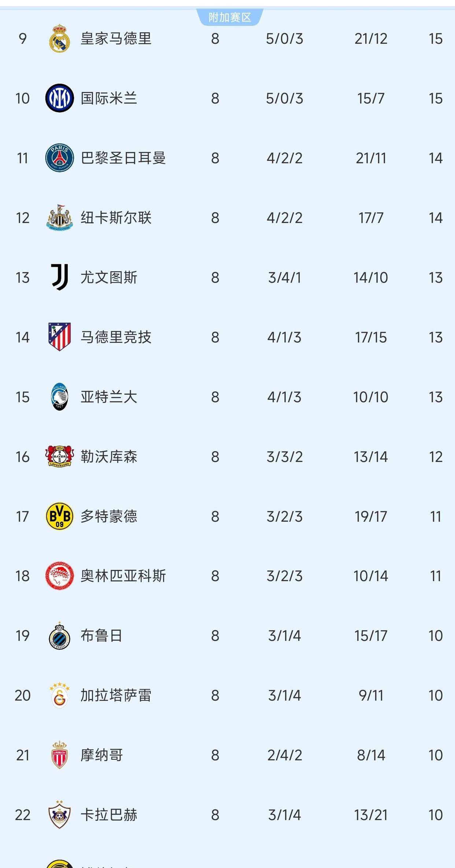The image size is (455, 868).
Task: Click the Bayer Leverkusen crest
Action: coord(60,457)
